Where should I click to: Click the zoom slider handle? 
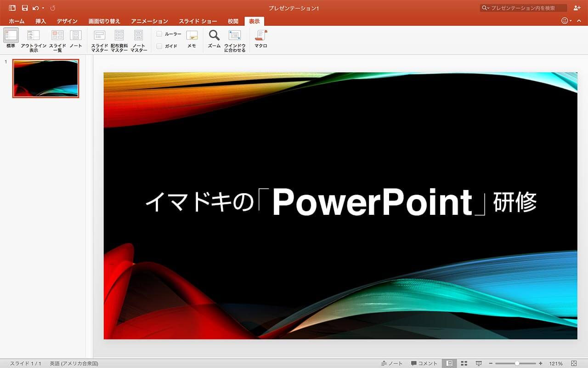tap(517, 363)
